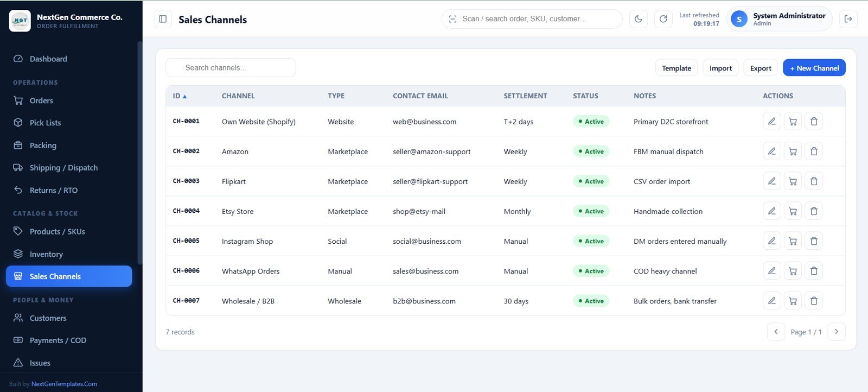Edit the Amazon channel row
The image size is (868, 392).
771,151
